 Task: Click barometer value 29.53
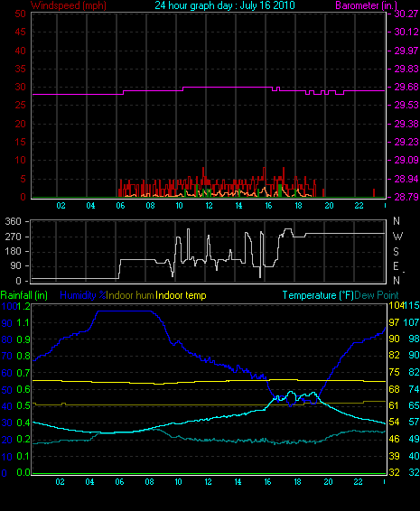tap(406, 105)
